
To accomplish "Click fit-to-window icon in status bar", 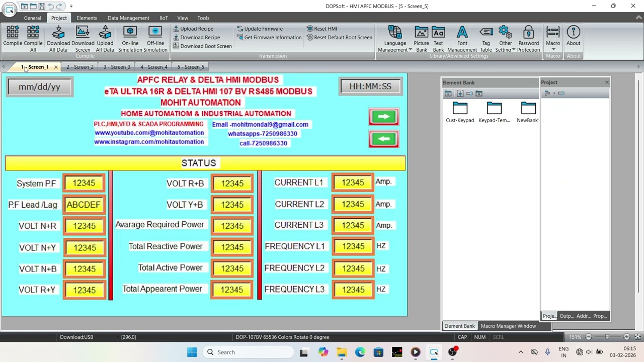I will (x=637, y=337).
